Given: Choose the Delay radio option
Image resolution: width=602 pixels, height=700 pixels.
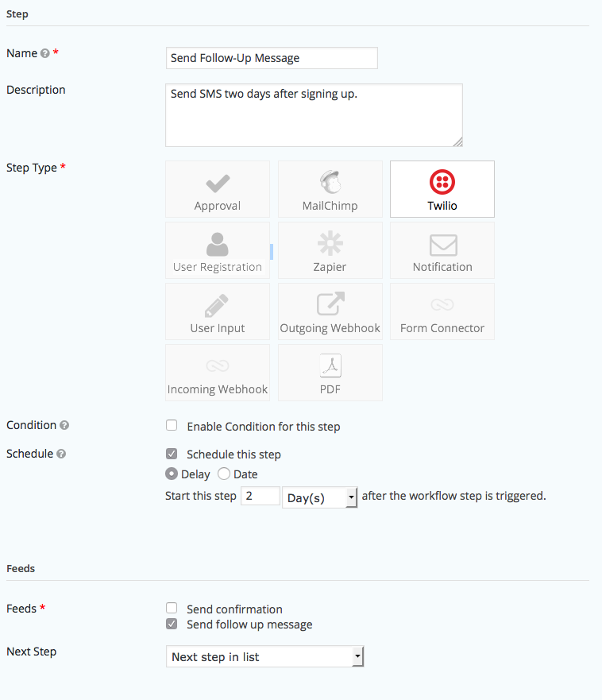Looking at the screenshot, I should pyautogui.click(x=172, y=474).
